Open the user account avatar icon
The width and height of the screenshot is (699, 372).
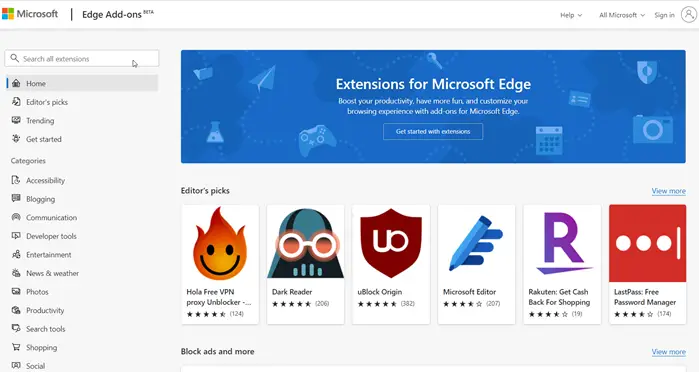pyautogui.click(x=689, y=15)
